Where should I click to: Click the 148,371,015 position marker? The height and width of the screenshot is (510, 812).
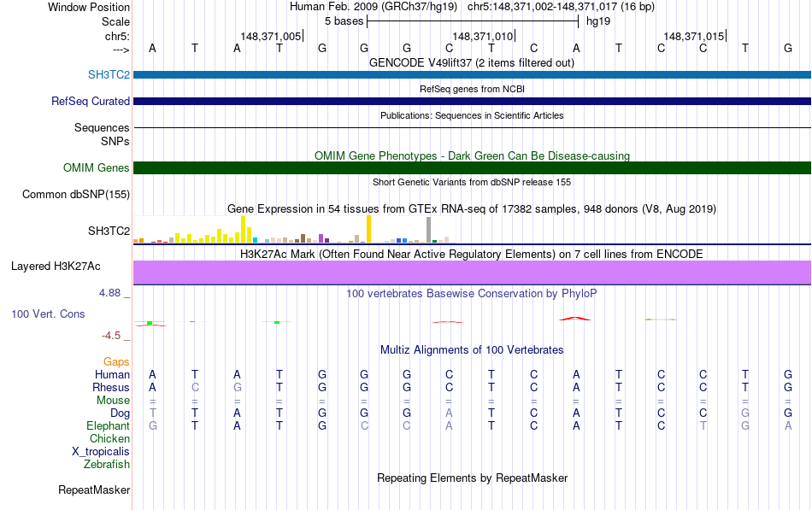(694, 36)
